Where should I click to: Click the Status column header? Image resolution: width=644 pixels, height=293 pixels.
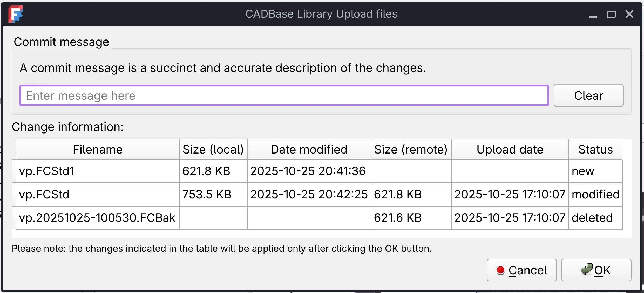tap(595, 149)
